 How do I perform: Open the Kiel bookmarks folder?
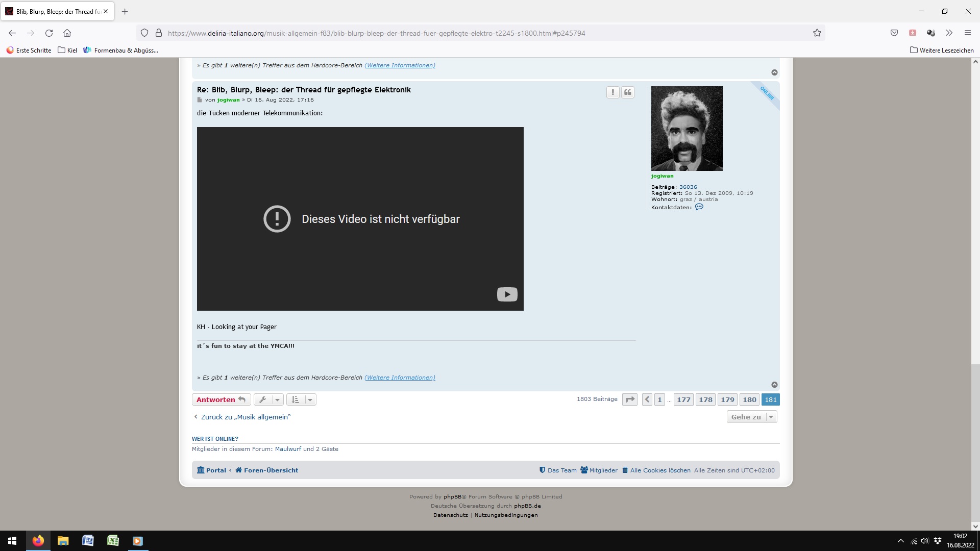click(67, 50)
